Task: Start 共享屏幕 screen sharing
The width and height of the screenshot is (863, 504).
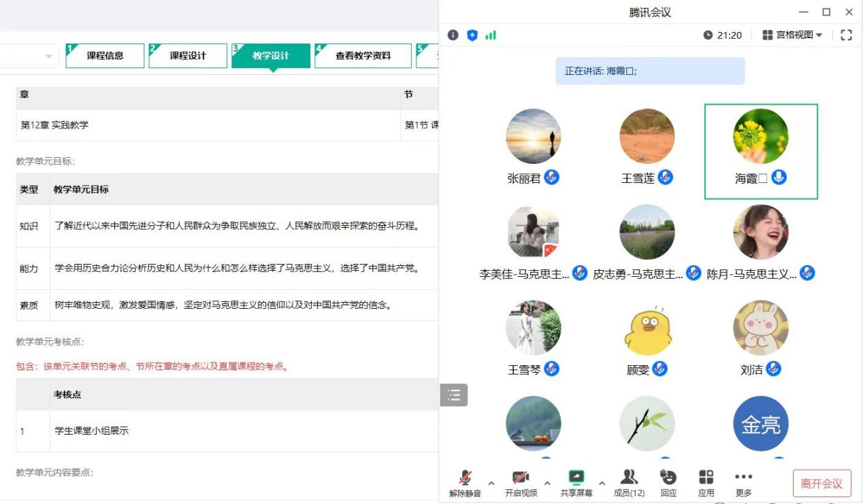Action: 576,483
